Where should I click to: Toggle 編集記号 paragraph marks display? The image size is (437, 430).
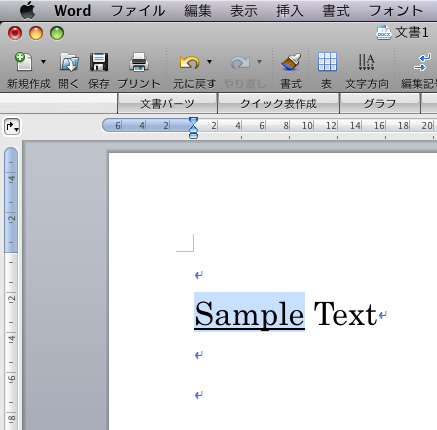click(422, 62)
